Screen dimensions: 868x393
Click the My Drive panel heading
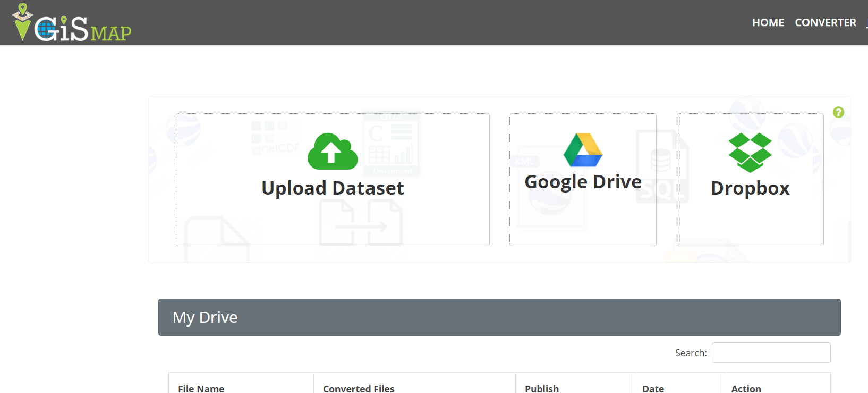(499, 317)
